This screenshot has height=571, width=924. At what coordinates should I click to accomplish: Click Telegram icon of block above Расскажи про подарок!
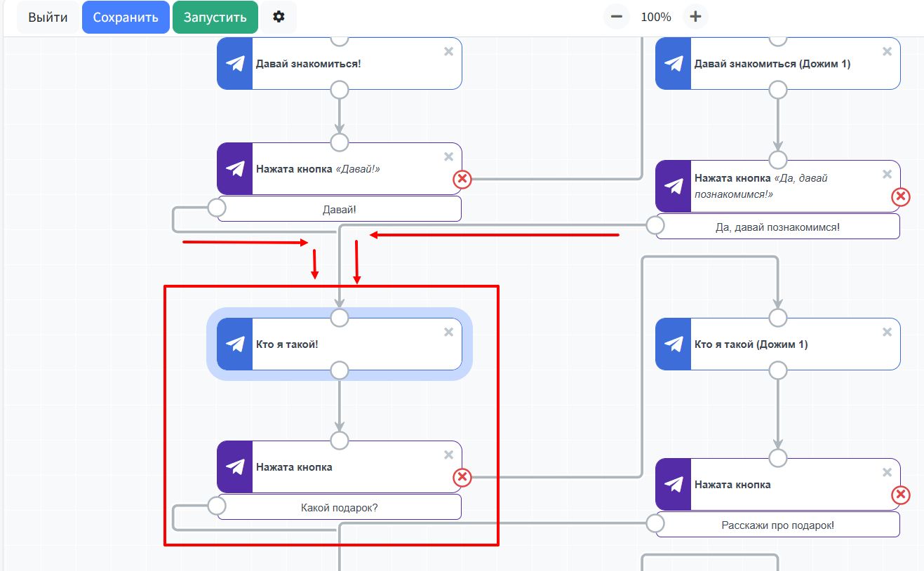click(674, 485)
